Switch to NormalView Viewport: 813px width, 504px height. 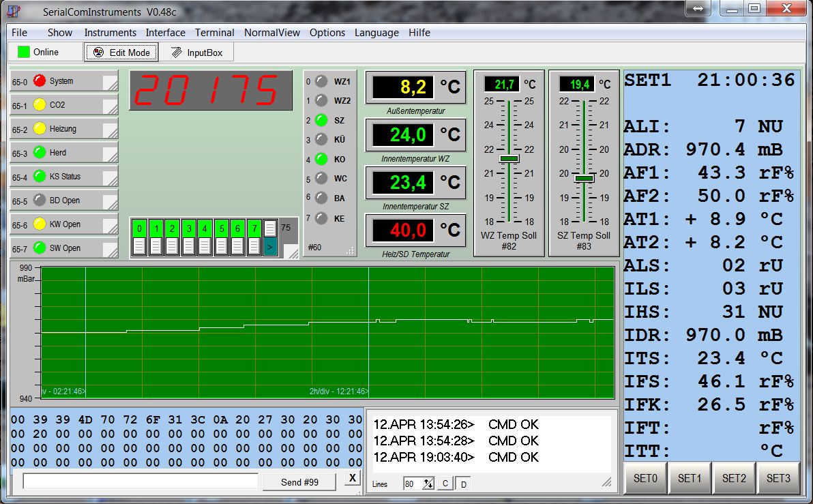[271, 33]
